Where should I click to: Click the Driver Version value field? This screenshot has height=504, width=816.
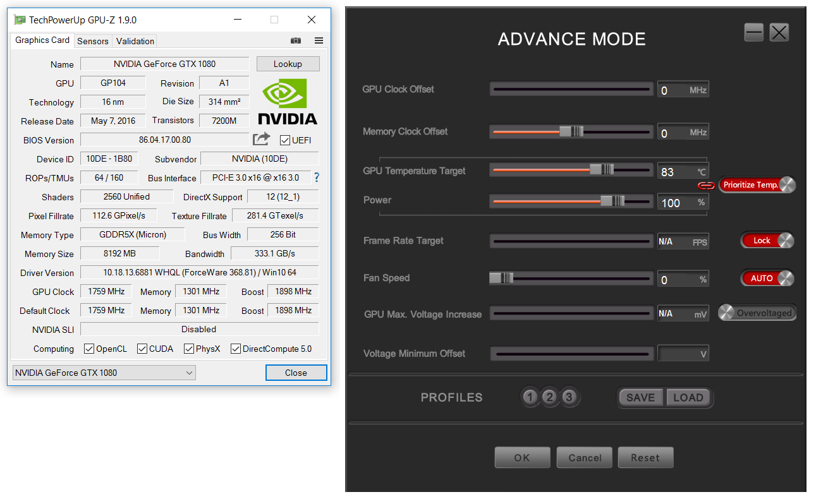[x=200, y=272]
